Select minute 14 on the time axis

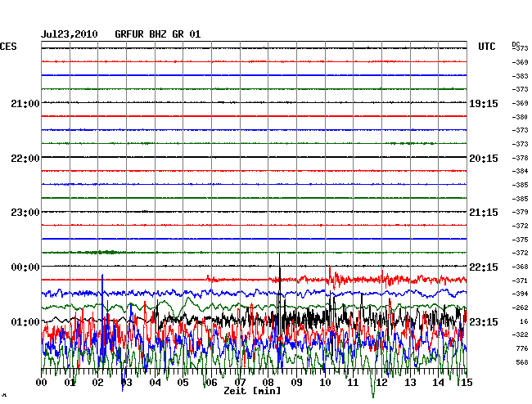(x=438, y=383)
